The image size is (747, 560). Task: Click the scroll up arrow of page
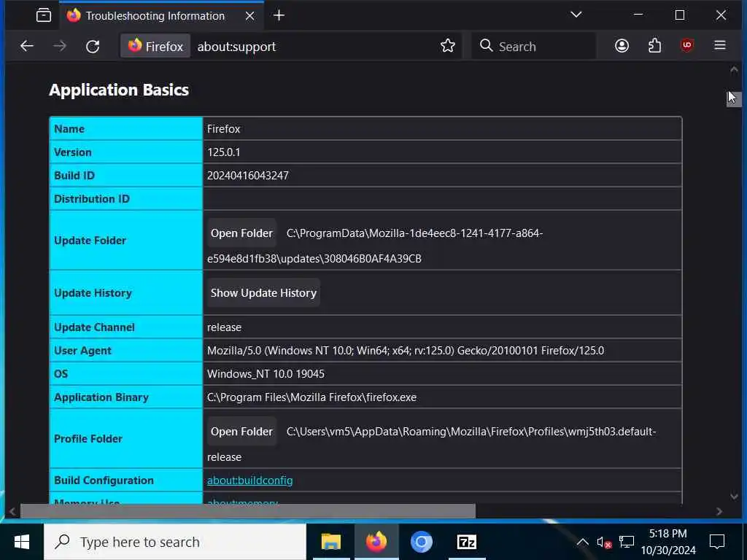coord(734,70)
